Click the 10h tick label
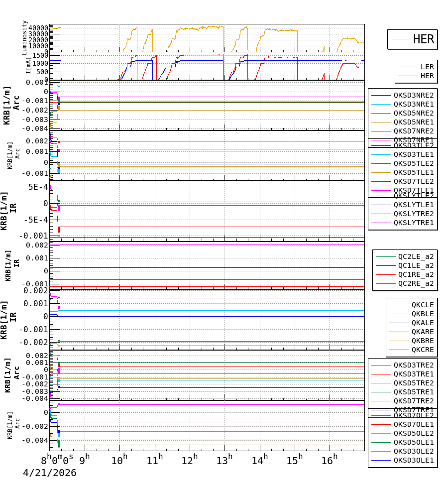 pos(119,460)
